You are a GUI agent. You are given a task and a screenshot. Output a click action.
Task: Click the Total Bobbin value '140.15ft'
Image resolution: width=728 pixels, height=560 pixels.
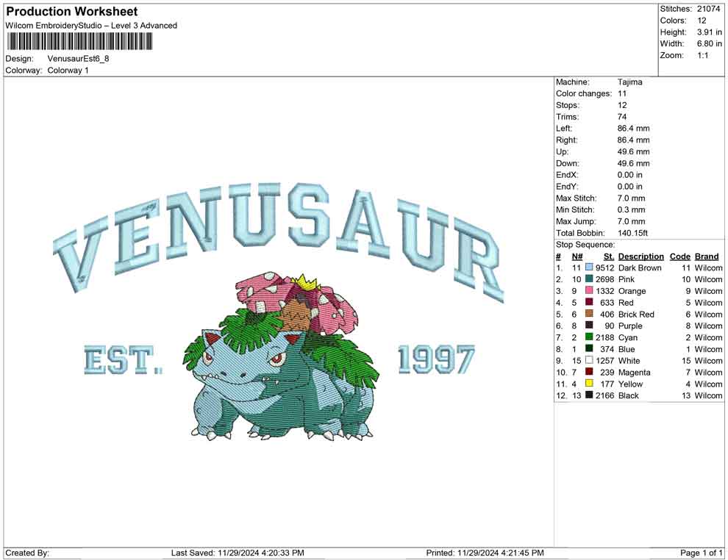pos(633,233)
